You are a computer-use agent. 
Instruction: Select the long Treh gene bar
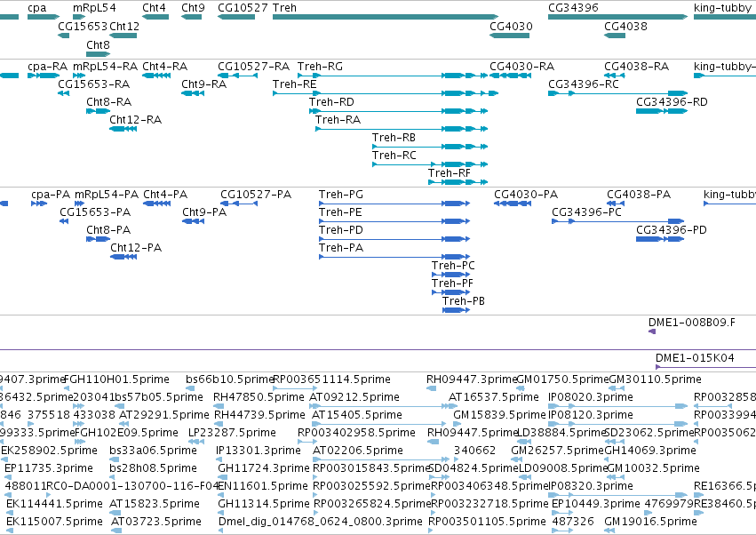tap(386, 17)
